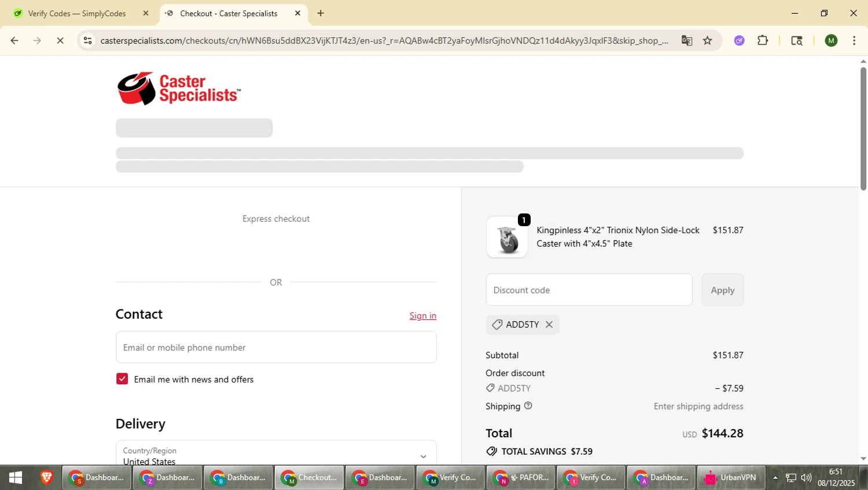Open the translate page icon in address bar

[687, 40]
